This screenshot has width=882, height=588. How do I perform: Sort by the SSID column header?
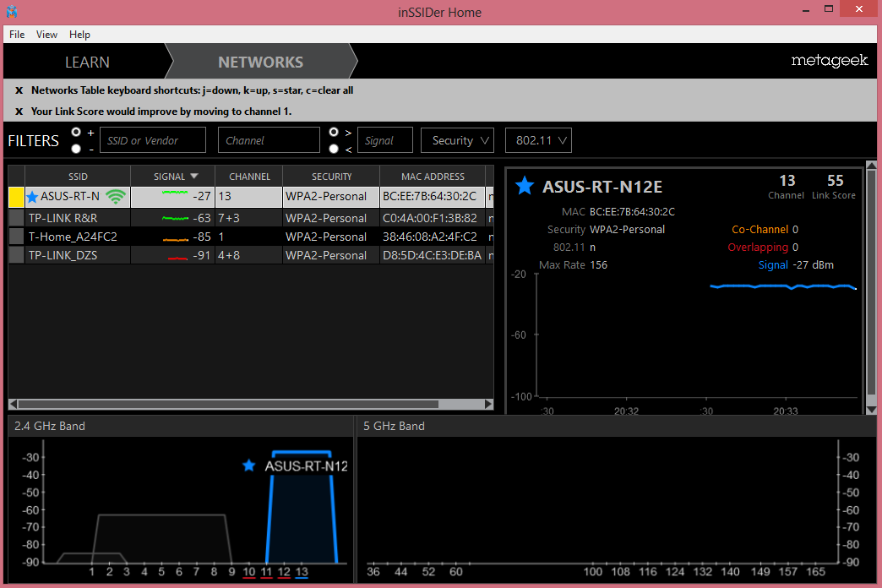pos(78,176)
